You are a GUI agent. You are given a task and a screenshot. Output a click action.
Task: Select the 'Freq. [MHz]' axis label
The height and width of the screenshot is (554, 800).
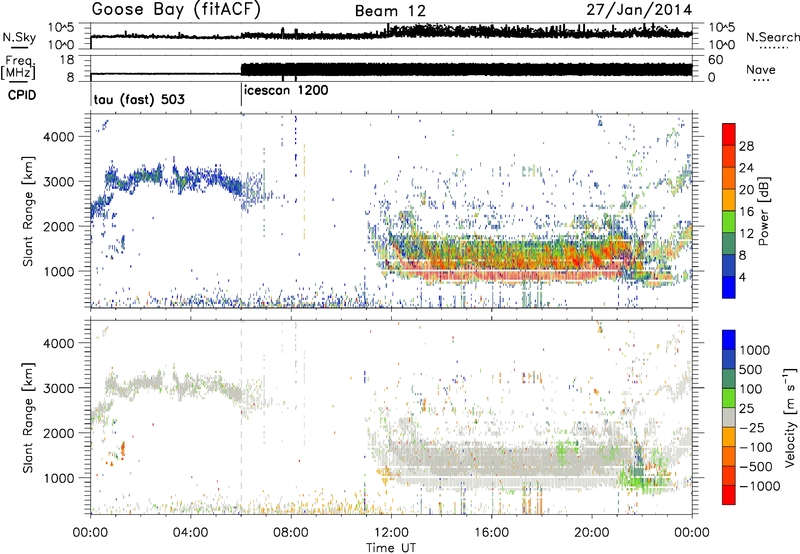tap(19, 67)
